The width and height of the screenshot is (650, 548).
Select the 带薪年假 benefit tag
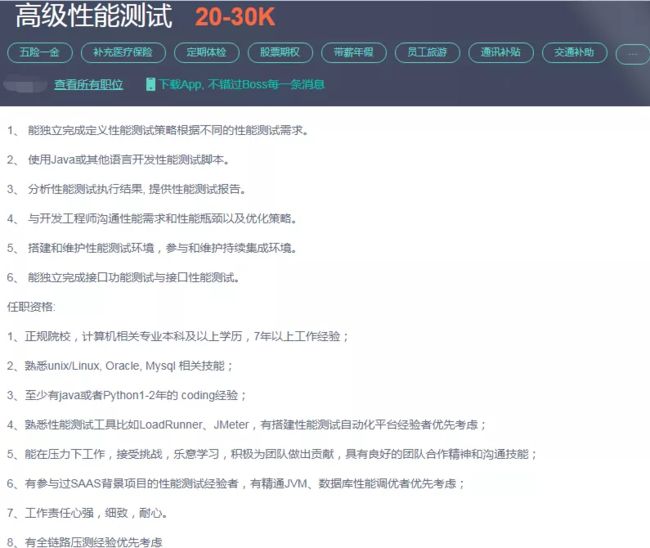coord(354,52)
